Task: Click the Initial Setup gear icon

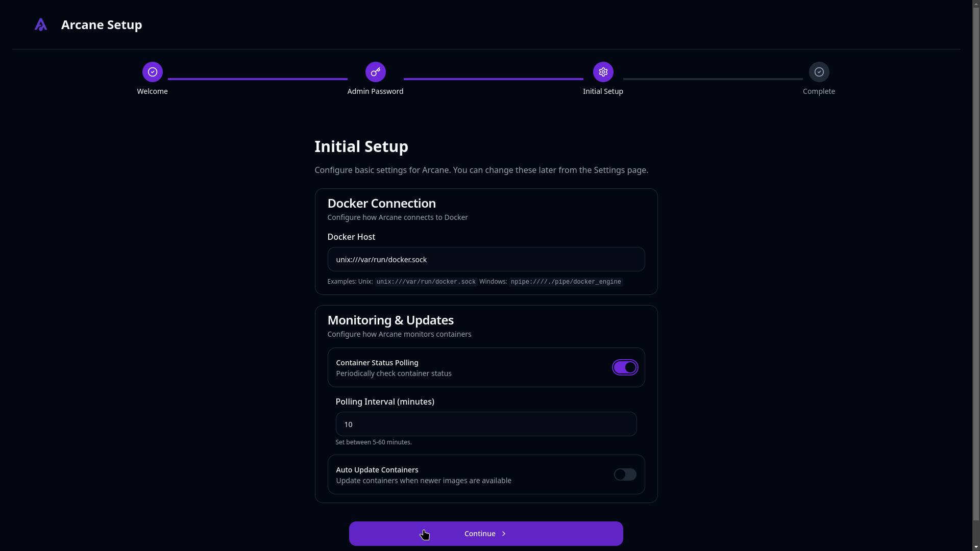Action: click(603, 72)
